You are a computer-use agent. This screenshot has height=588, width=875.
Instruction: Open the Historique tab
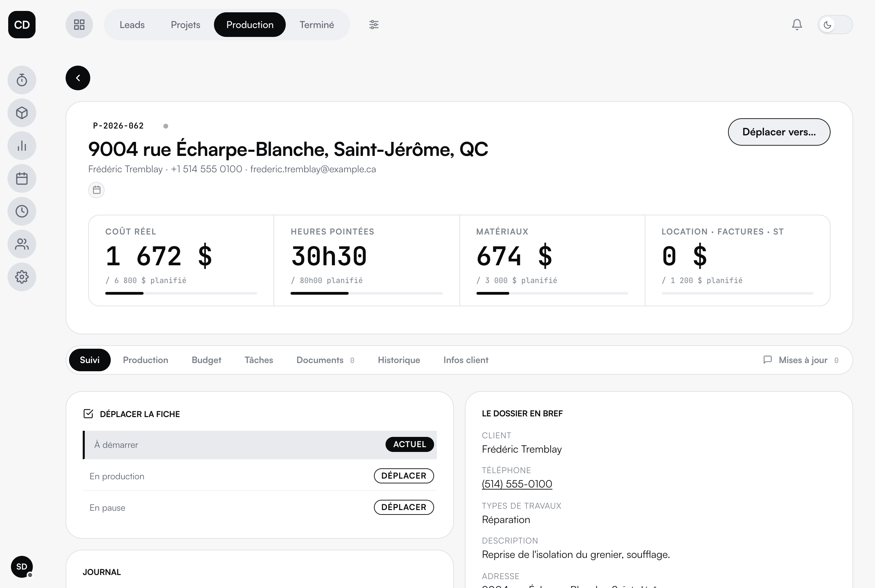[x=399, y=360]
